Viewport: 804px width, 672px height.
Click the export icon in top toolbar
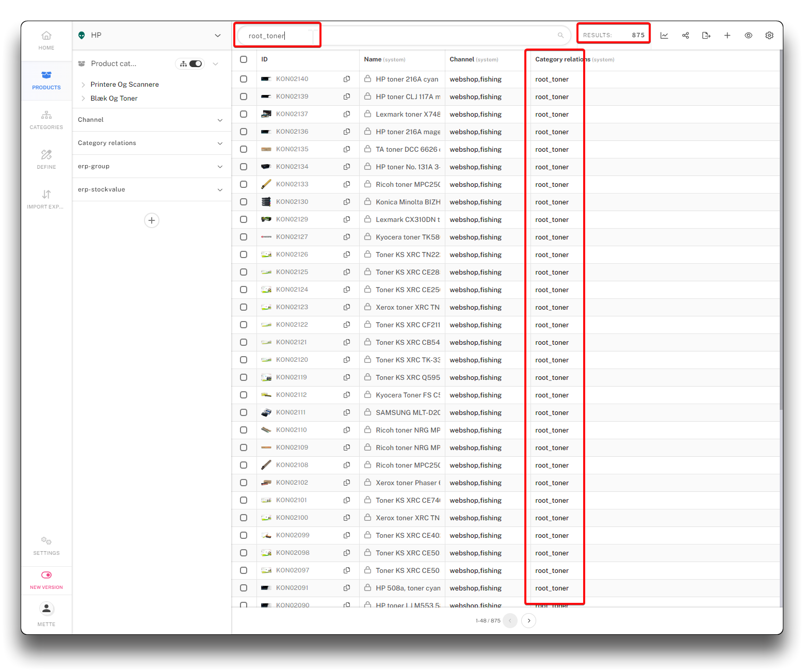coord(706,36)
